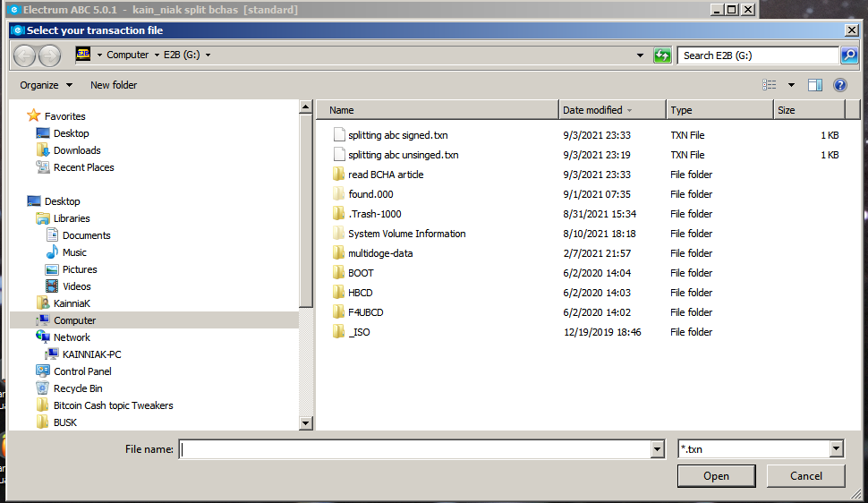
Task: Click New folder button
Action: [114, 85]
